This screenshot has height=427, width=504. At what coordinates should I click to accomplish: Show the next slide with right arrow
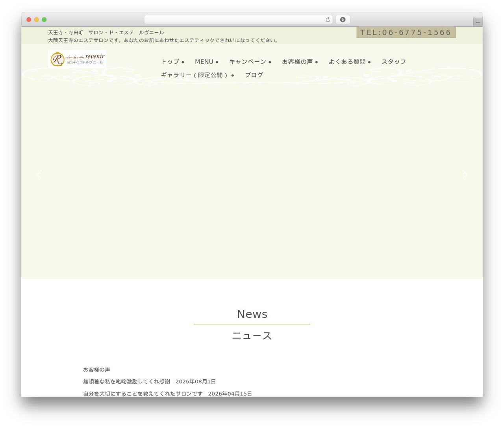point(465,175)
